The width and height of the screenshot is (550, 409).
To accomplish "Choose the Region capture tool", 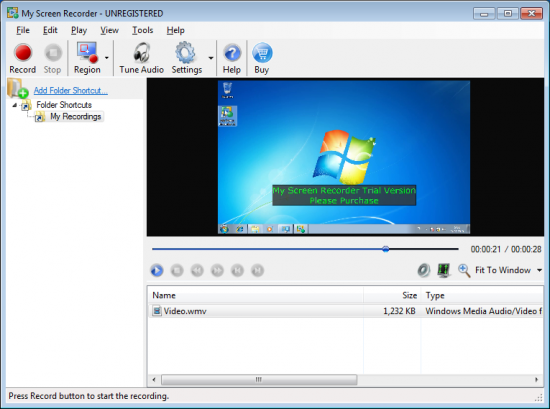I will click(x=87, y=58).
